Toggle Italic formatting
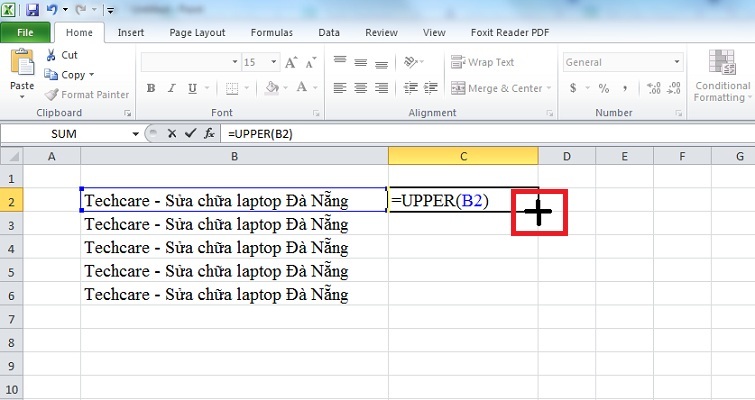 click(x=171, y=88)
